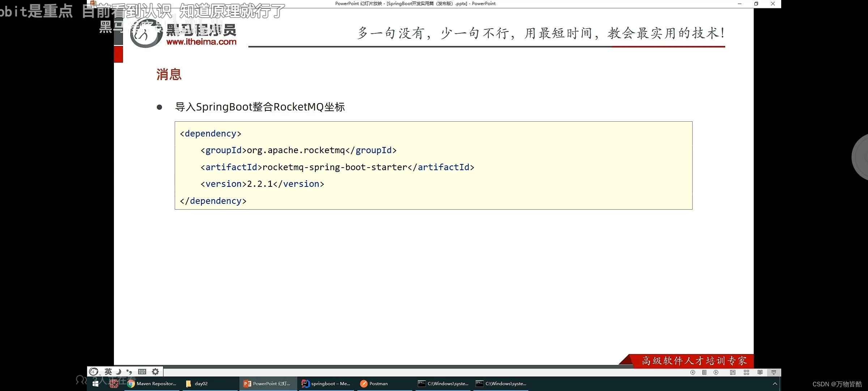Open the first C:\Windows command prompt

tap(443, 384)
